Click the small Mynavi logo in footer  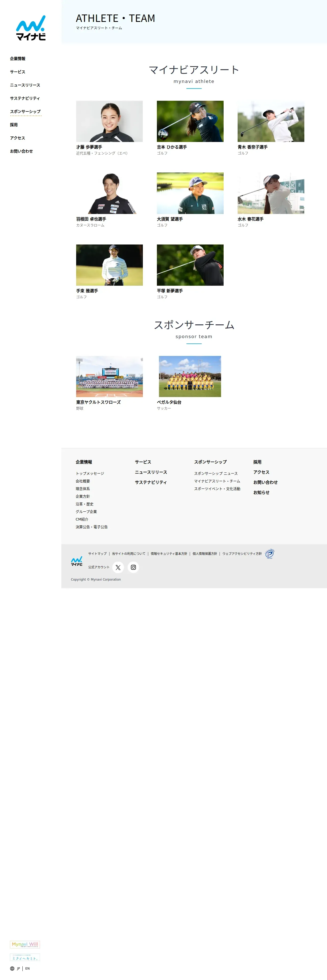point(76,561)
